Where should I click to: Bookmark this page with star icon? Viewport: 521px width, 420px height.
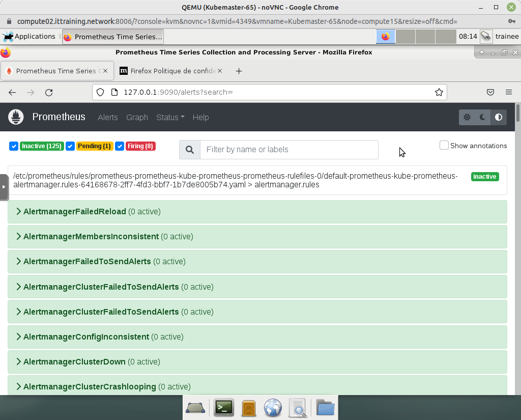(439, 92)
